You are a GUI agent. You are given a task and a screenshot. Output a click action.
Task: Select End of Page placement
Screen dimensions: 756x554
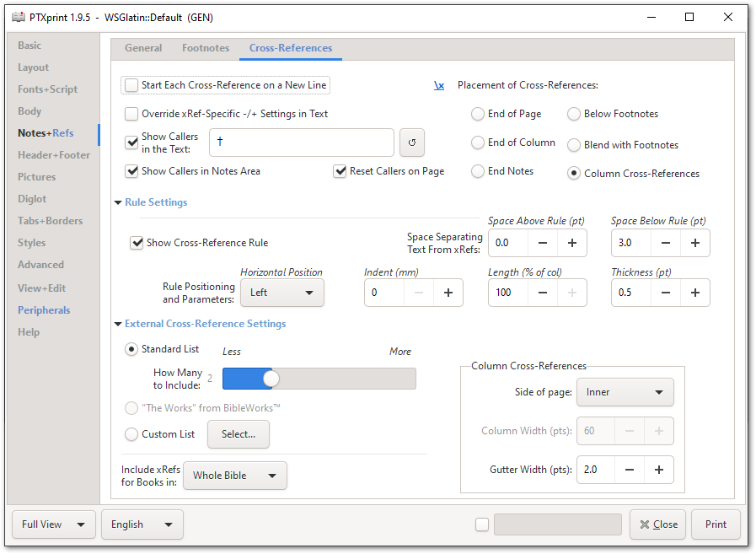coord(478,115)
